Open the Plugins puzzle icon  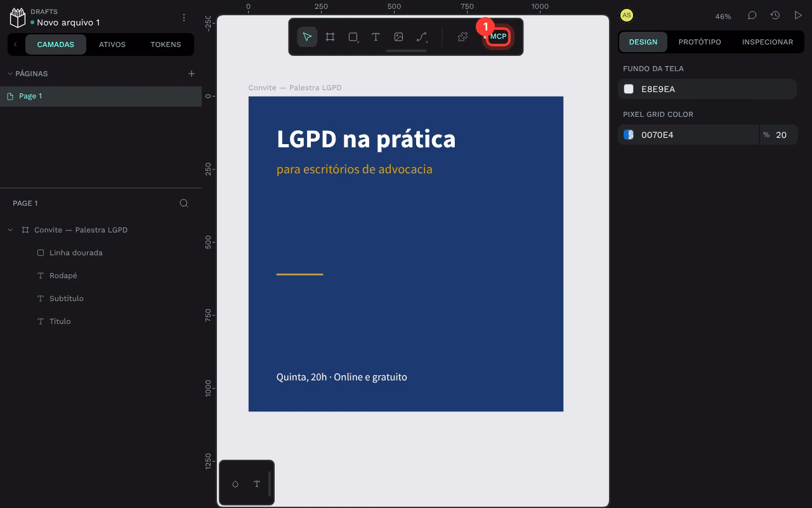pyautogui.click(x=462, y=37)
